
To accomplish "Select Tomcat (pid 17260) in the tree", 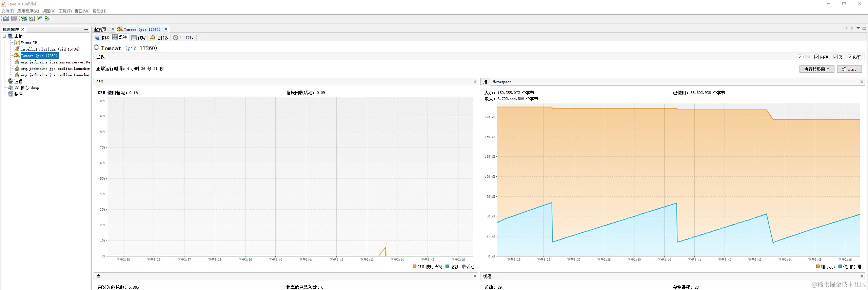I will (39, 56).
